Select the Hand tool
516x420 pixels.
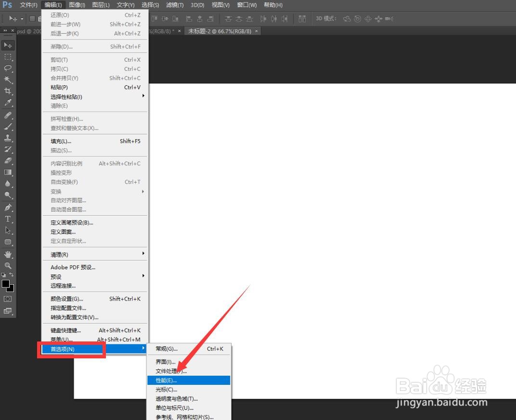[8, 254]
